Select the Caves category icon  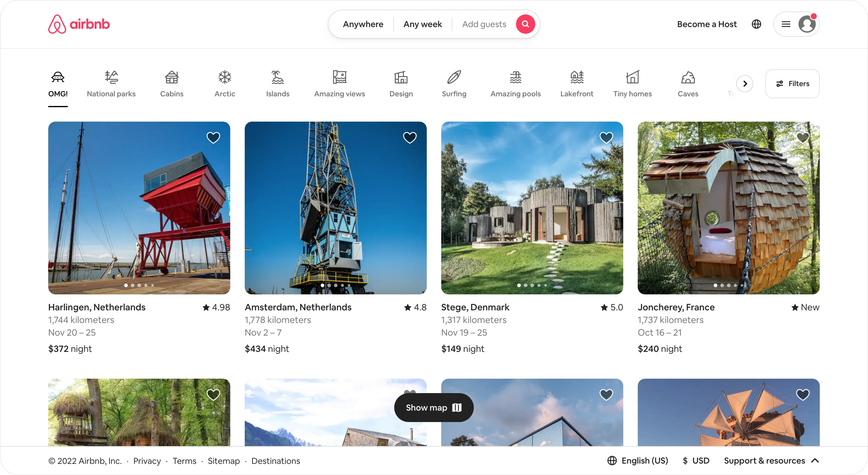tap(688, 78)
